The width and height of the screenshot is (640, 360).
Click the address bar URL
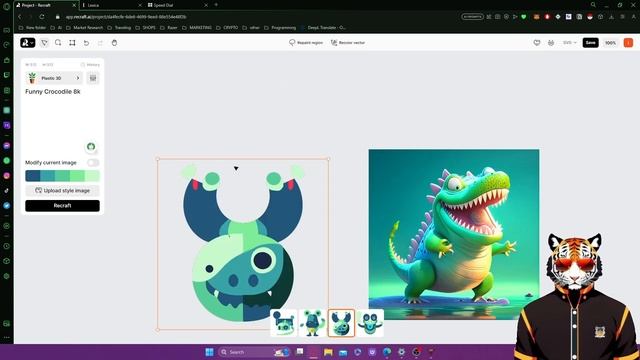point(126,17)
